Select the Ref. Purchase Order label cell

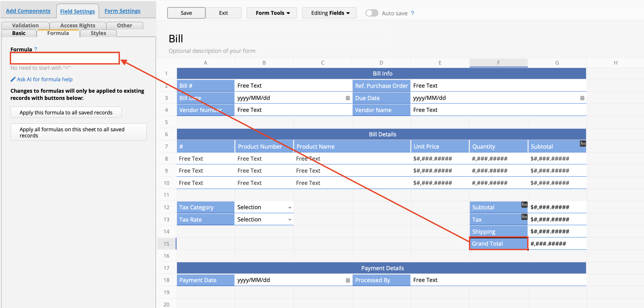coord(381,86)
